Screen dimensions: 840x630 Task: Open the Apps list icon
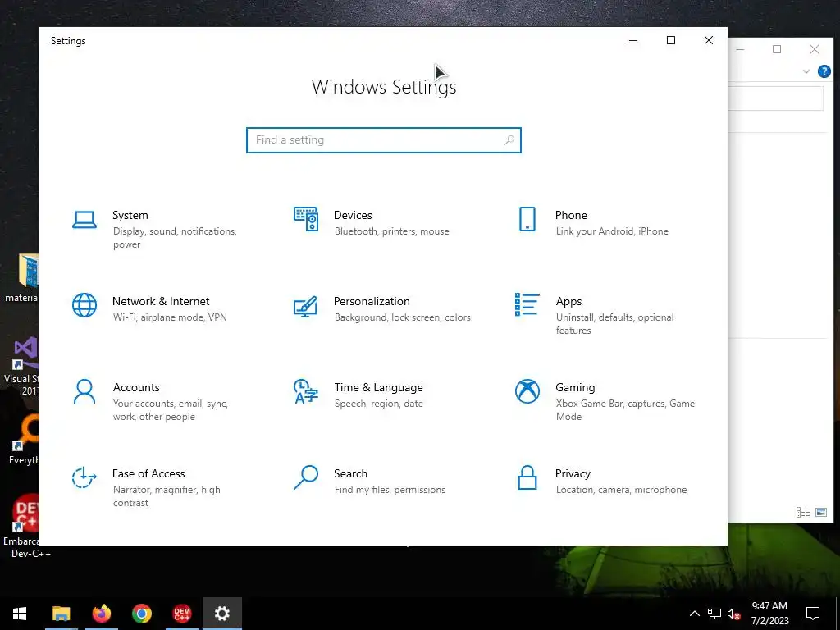coord(527,304)
